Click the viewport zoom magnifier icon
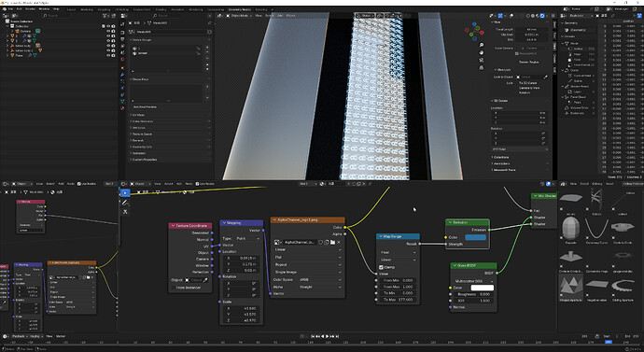 [x=482, y=45]
